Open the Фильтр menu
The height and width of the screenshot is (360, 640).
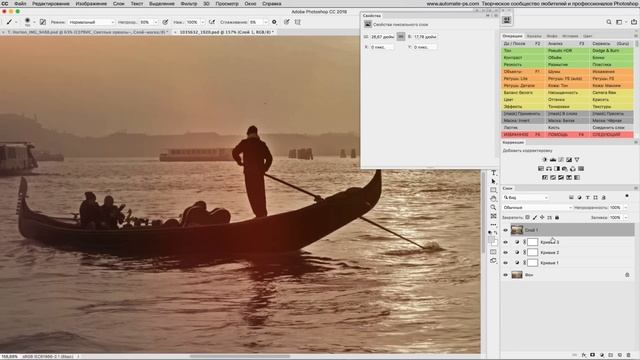tap(189, 4)
